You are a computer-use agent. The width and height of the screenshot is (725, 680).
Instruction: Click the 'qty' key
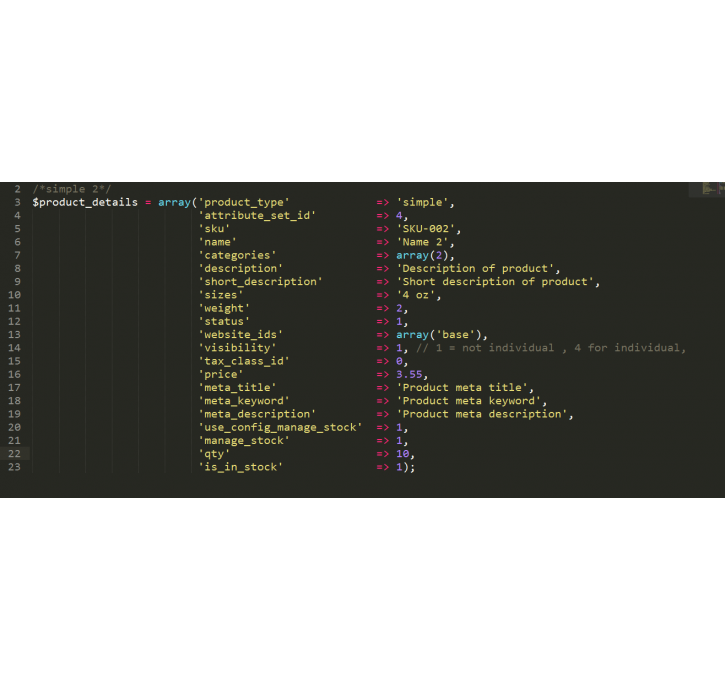pyautogui.click(x=214, y=454)
